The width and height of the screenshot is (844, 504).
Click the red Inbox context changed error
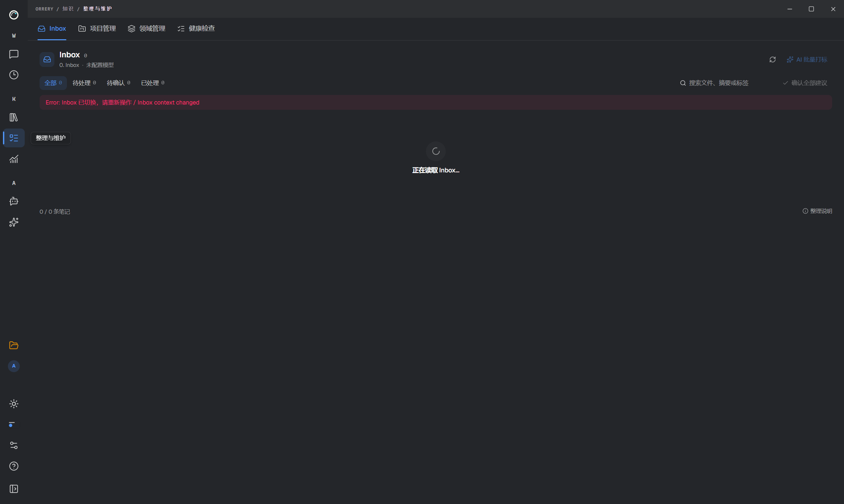436,103
